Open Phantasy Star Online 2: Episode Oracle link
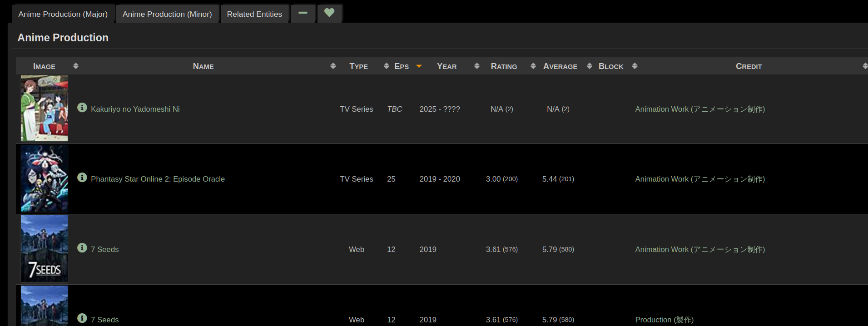 click(x=158, y=179)
